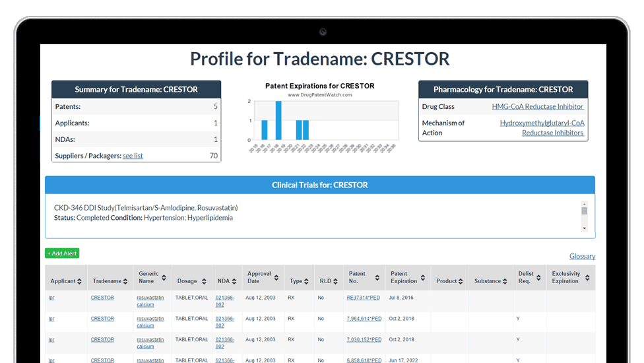Image resolution: width=644 pixels, height=363 pixels.
Task: Sort by Exclusivity Expiration column arrows
Action: pyautogui.click(x=588, y=278)
